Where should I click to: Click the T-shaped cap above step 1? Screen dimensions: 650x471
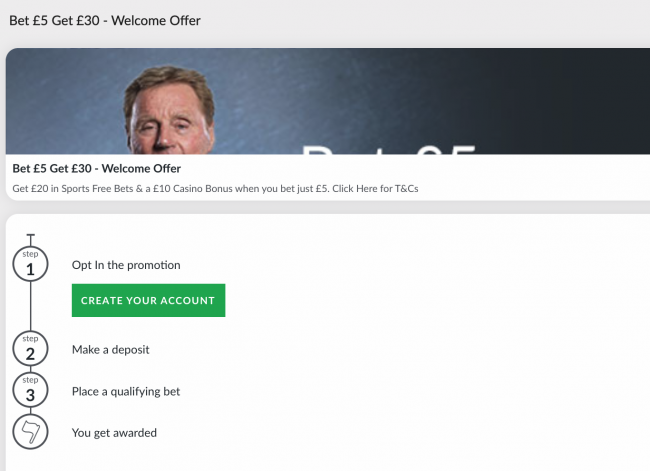click(30, 238)
